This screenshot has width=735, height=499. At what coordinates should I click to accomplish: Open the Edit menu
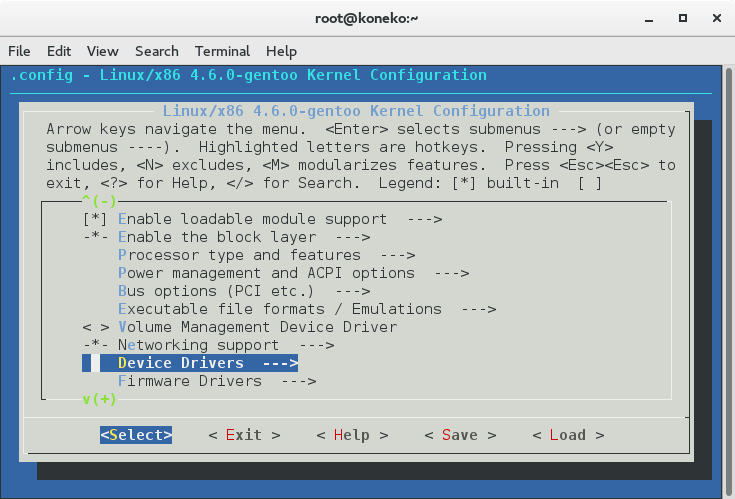coord(59,51)
